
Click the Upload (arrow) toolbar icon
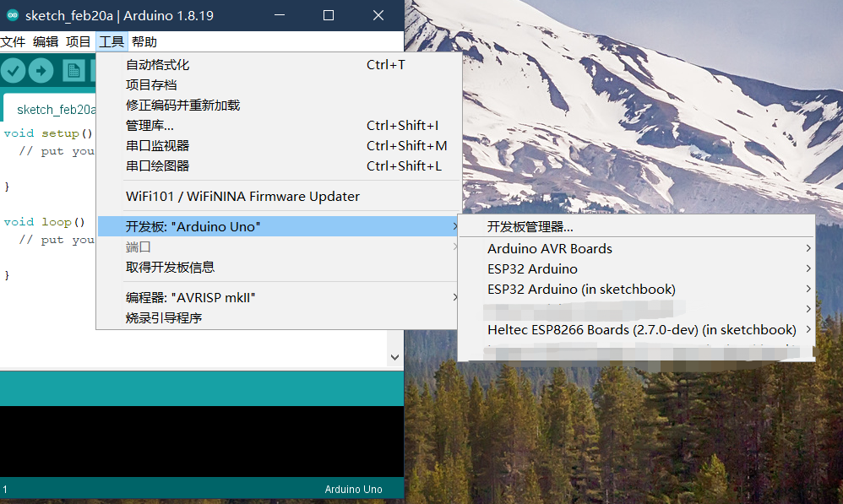tap(41, 70)
